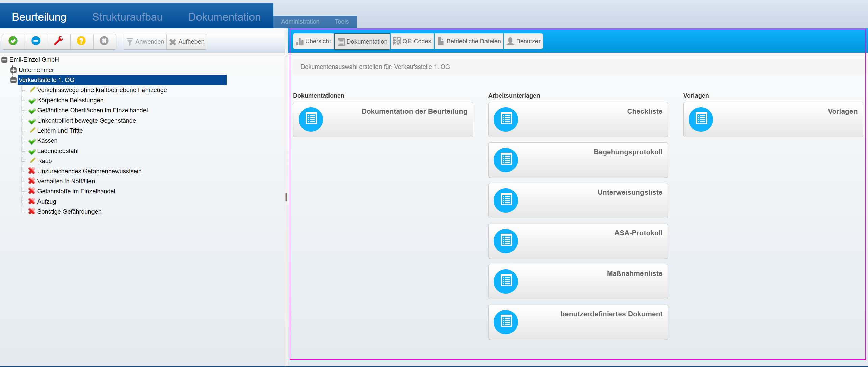Viewport: 868px width, 367px height.
Task: Open the Maßnahmenliste title
Action: coord(635,273)
